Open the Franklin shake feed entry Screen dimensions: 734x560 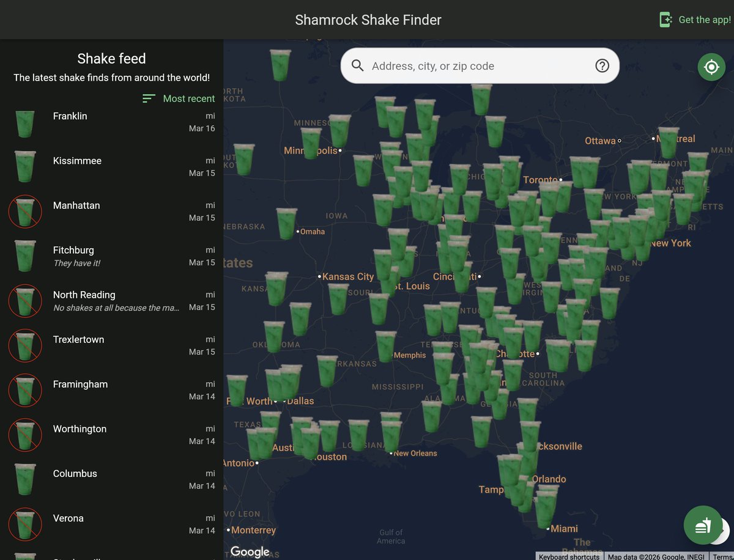tap(111, 122)
